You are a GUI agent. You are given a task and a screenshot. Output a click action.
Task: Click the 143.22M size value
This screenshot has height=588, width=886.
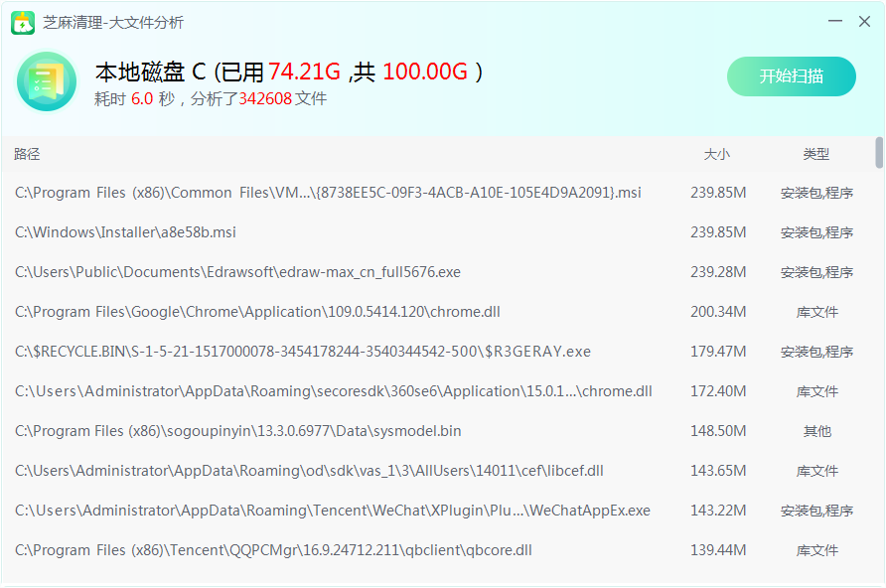pos(718,511)
